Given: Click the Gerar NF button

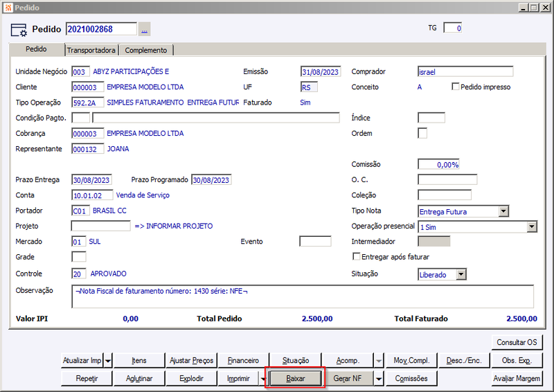Looking at the screenshot, I should click(x=348, y=379).
